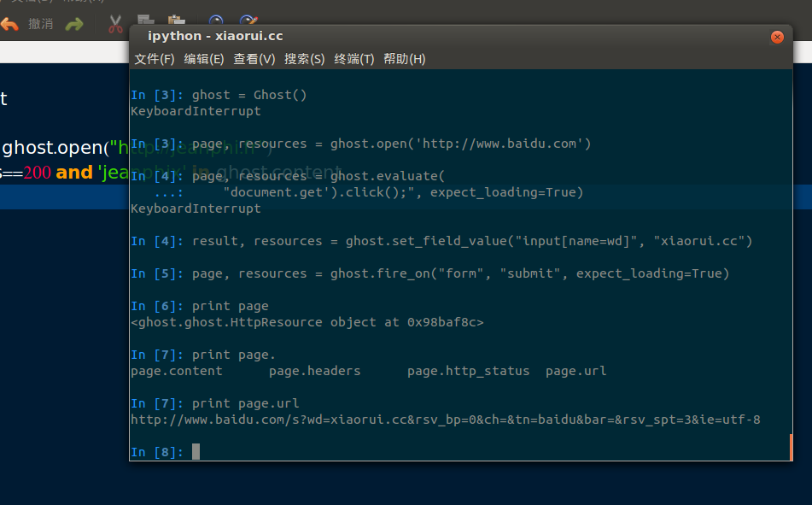Image resolution: width=812 pixels, height=505 pixels.
Task: Click the HttpResource object output line
Action: coord(307,322)
